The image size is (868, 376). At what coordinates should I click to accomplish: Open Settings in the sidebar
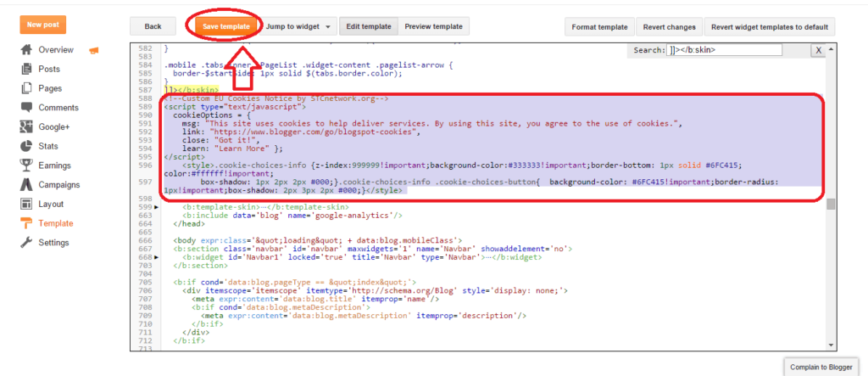pos(53,243)
